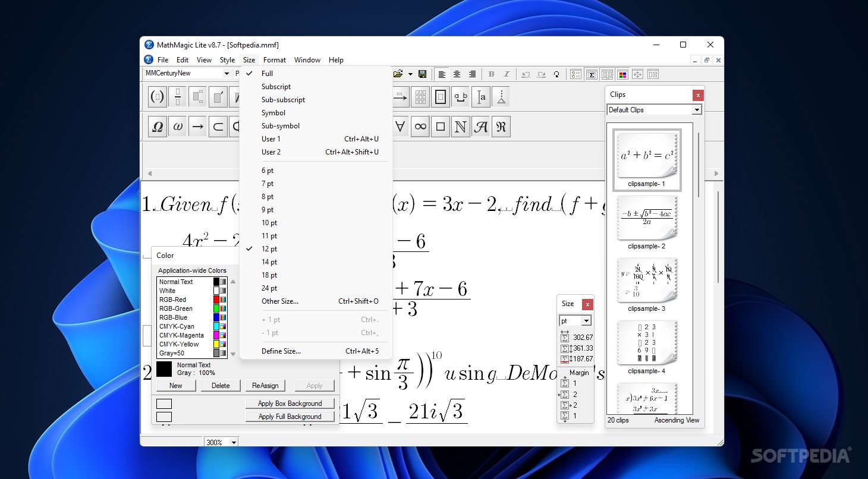868x479 pixels.
Task: Open the text cursor a template palette
Action: (481, 96)
